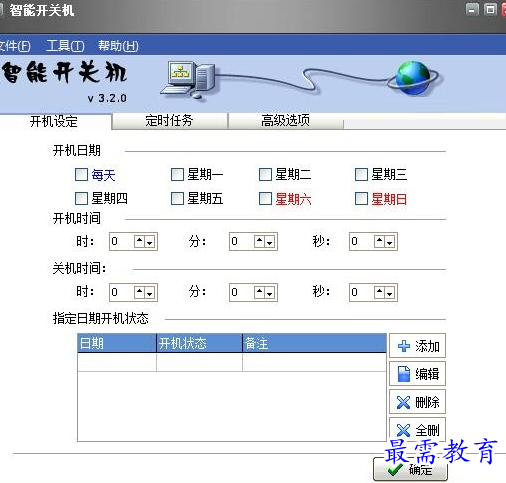Enable 星期五 startup day
The height and width of the screenshot is (483, 506).
coord(177,198)
